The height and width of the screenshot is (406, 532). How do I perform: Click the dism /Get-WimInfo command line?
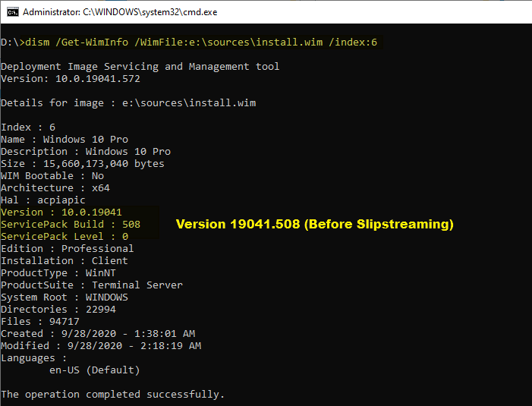click(x=189, y=42)
